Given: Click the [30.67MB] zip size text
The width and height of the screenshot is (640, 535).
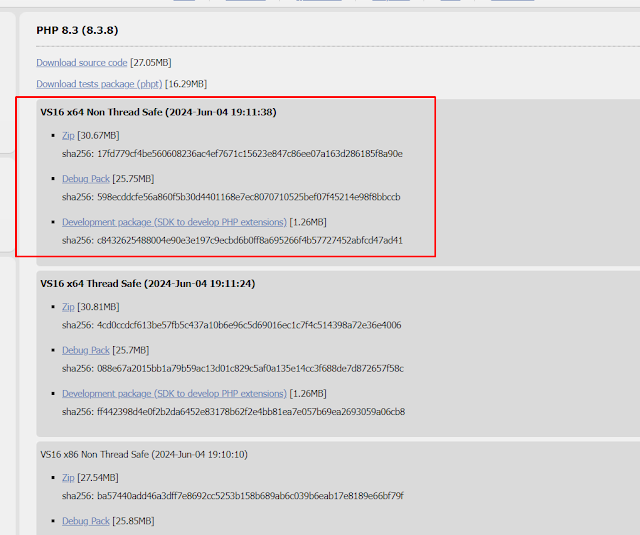Looking at the screenshot, I should [98, 135].
